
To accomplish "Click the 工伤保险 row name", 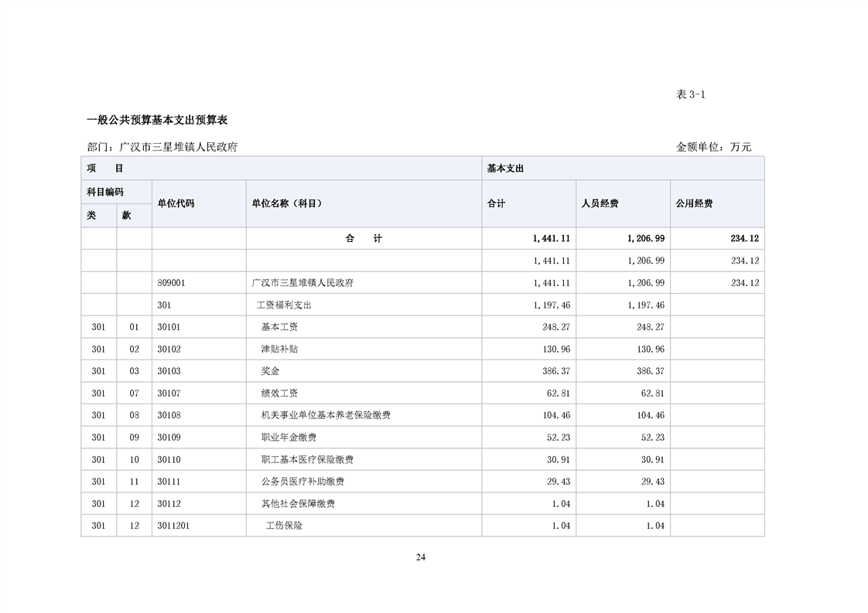I will [284, 526].
